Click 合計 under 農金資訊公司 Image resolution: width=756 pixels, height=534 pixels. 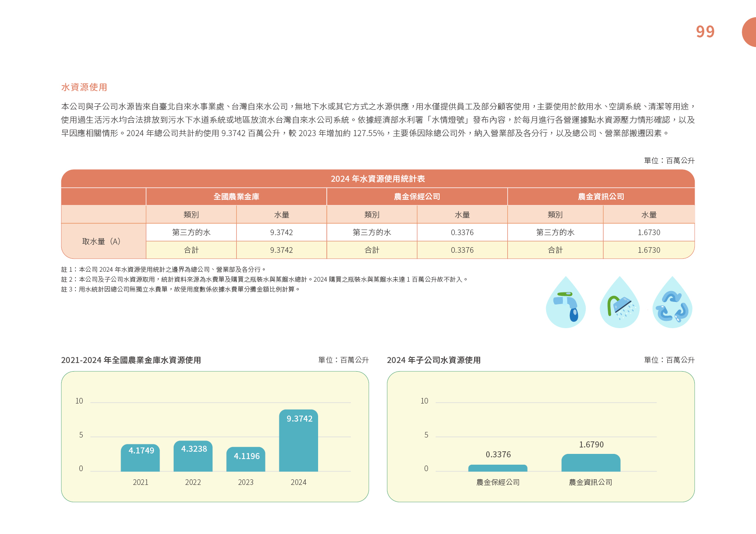click(555, 250)
